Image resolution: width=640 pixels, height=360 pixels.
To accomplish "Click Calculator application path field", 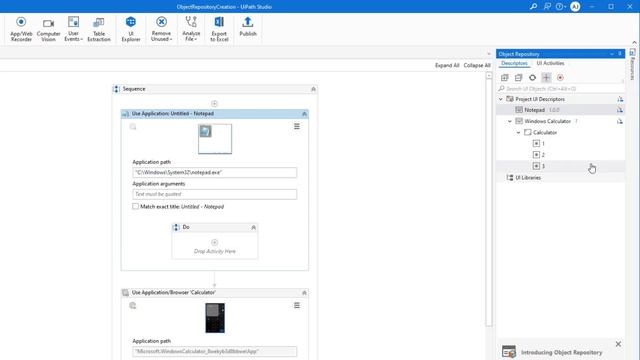I will point(215,351).
